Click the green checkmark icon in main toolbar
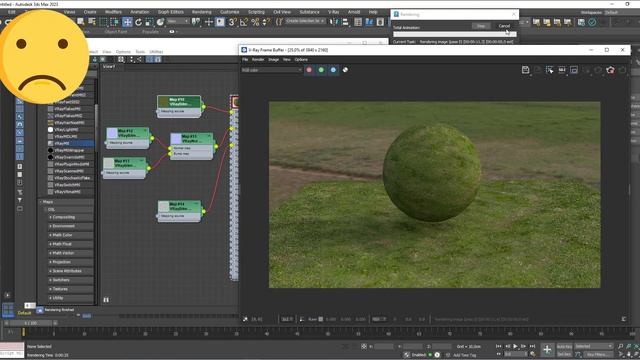Viewport: 640px width, 360px height. (592, 22)
